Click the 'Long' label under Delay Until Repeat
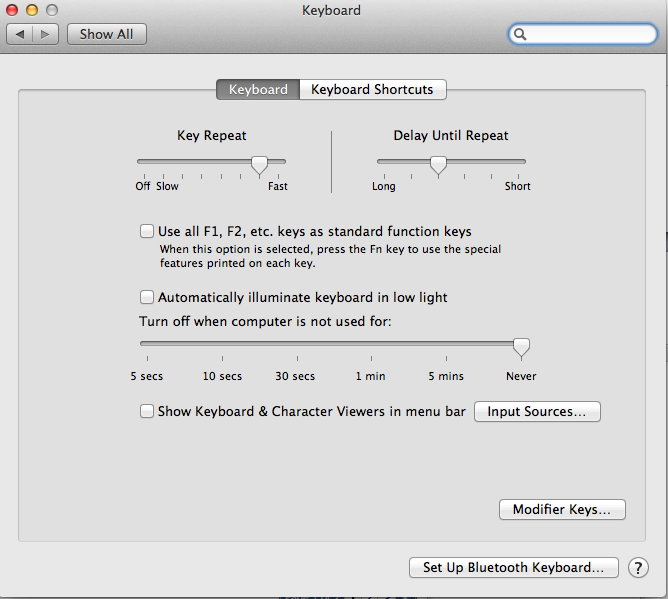 pyautogui.click(x=384, y=186)
